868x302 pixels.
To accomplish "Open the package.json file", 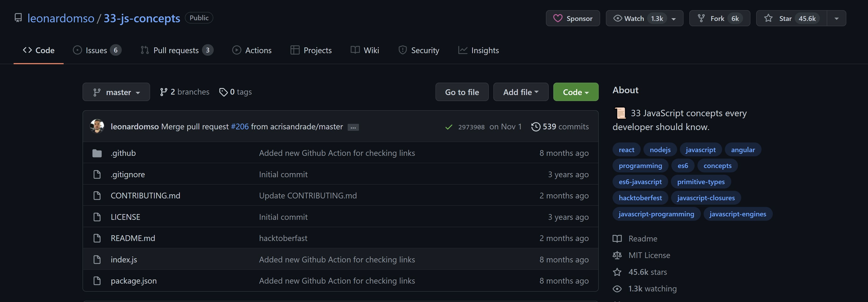I will click(x=133, y=281).
